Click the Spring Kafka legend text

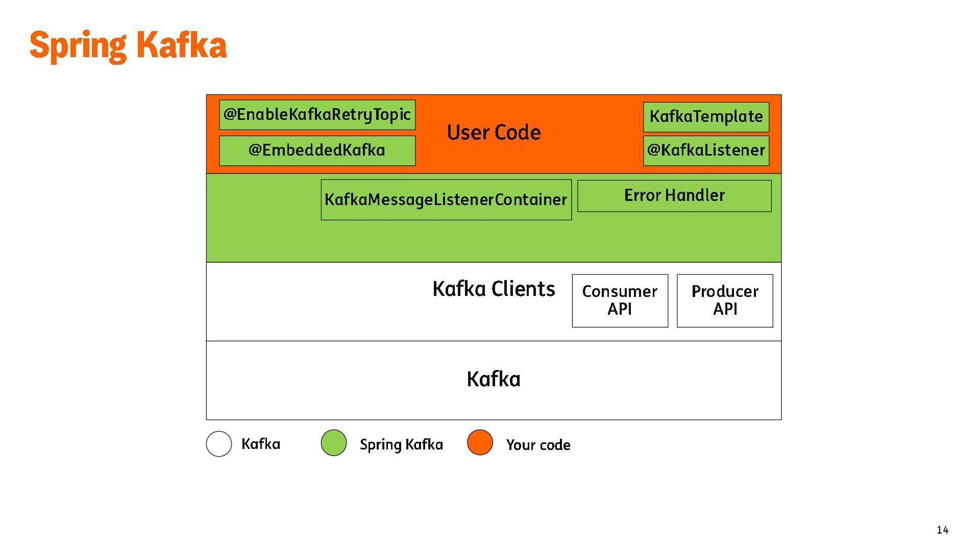click(x=401, y=444)
